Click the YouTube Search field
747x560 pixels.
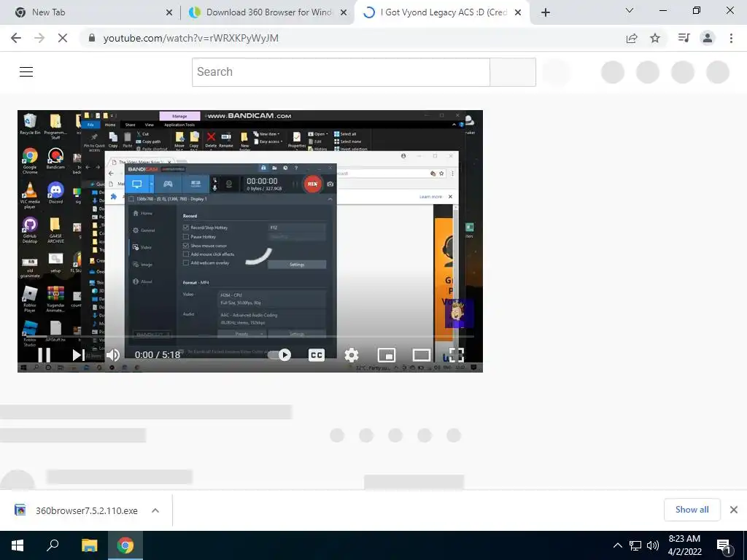tap(341, 72)
